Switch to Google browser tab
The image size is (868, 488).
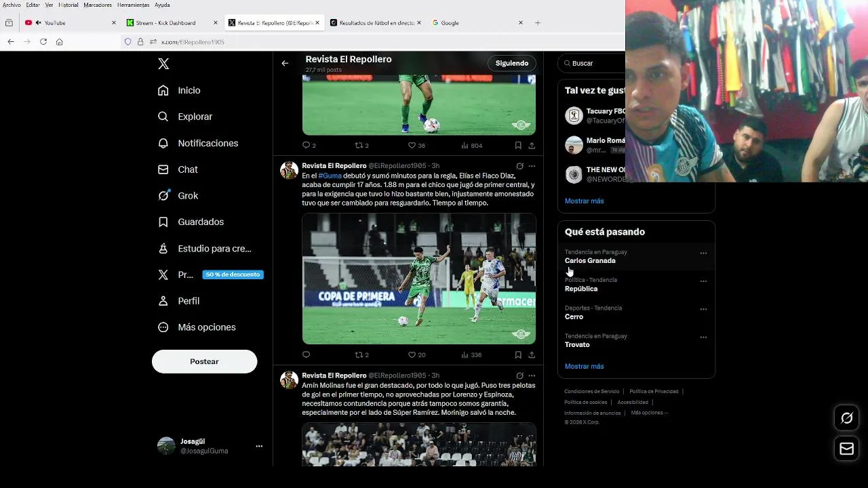point(477,23)
